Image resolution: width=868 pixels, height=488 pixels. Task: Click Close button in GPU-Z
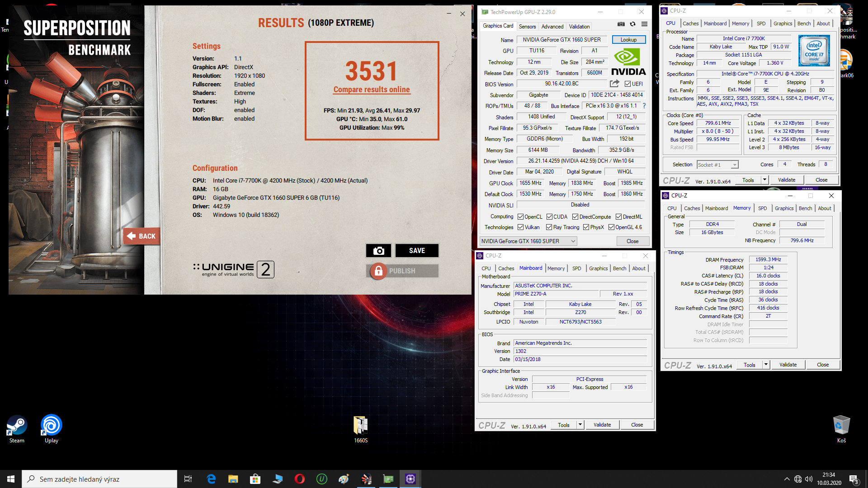tap(632, 241)
